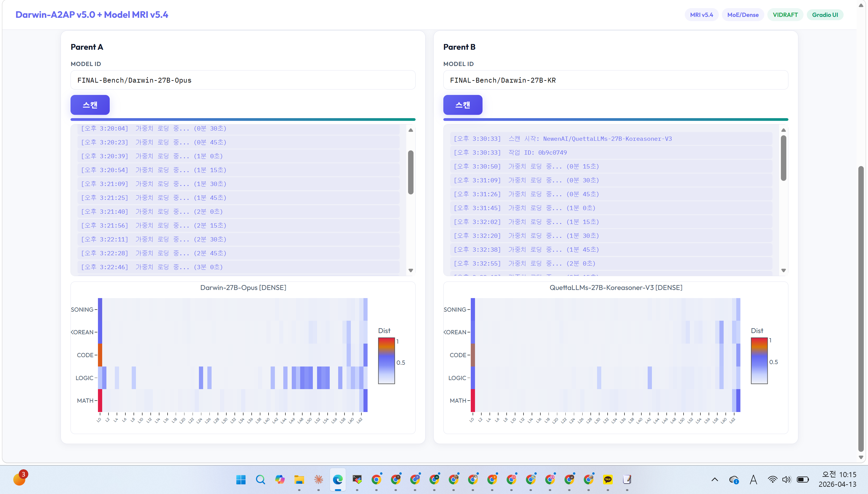868x494 pixels.
Task: Toggle the IME input mode indicator A
Action: coord(753,480)
